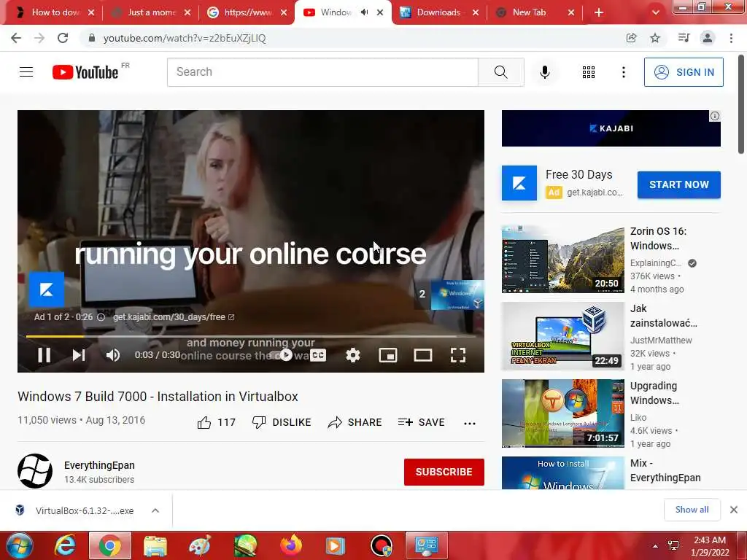The height and width of the screenshot is (560, 747).
Task: Mute the video with the volume icon
Action: 113,355
